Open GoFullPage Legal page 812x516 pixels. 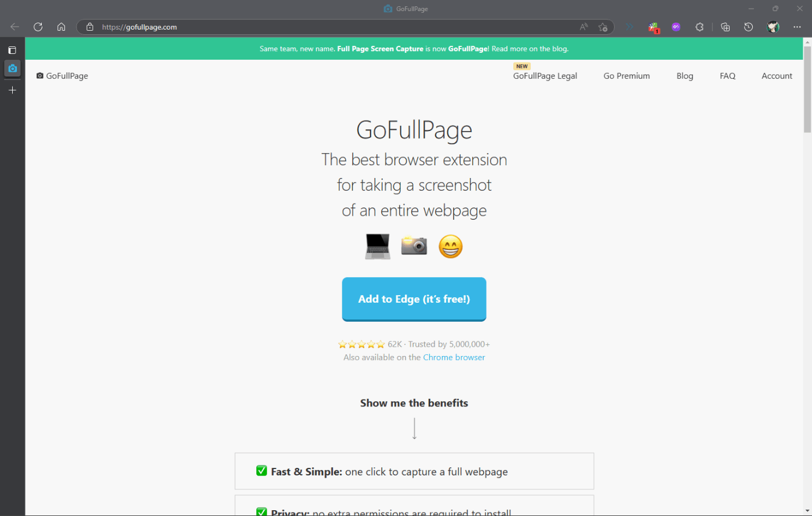pyautogui.click(x=545, y=76)
